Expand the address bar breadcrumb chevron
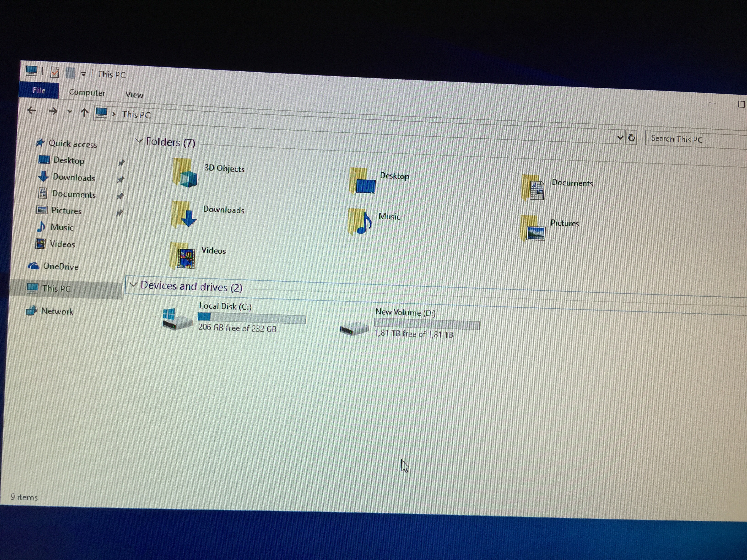Viewport: 747px width, 560px height. (114, 114)
